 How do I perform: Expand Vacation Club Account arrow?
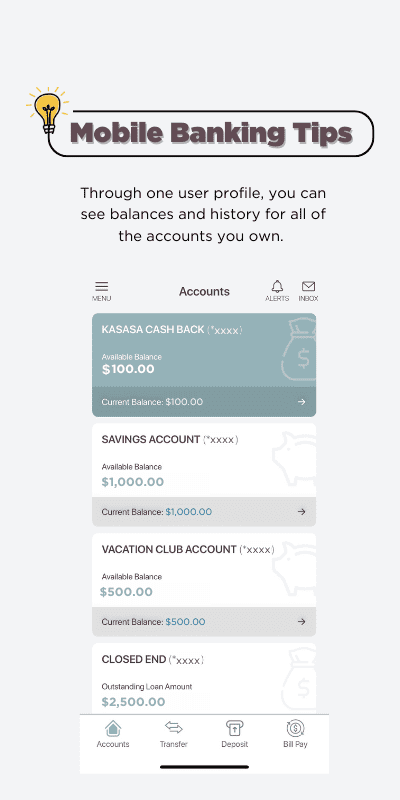302,621
